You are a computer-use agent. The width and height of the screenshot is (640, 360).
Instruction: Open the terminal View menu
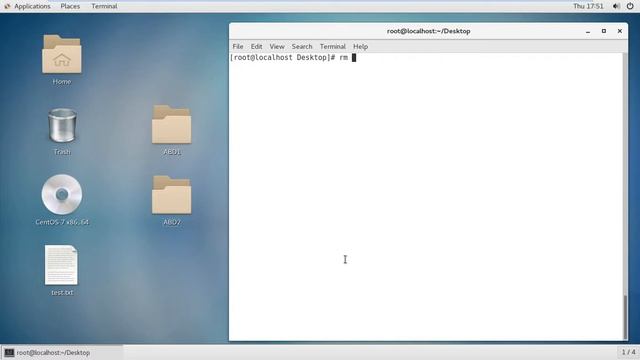click(x=277, y=47)
